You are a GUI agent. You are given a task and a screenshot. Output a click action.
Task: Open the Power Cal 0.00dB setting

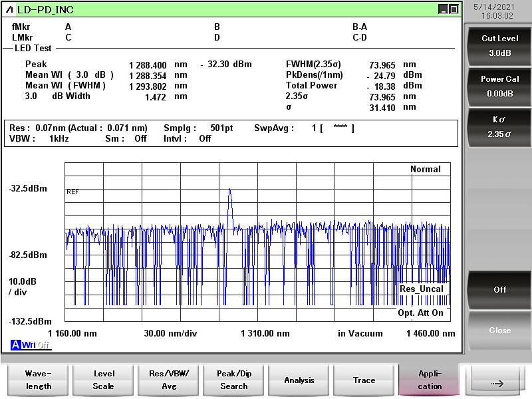click(499, 86)
